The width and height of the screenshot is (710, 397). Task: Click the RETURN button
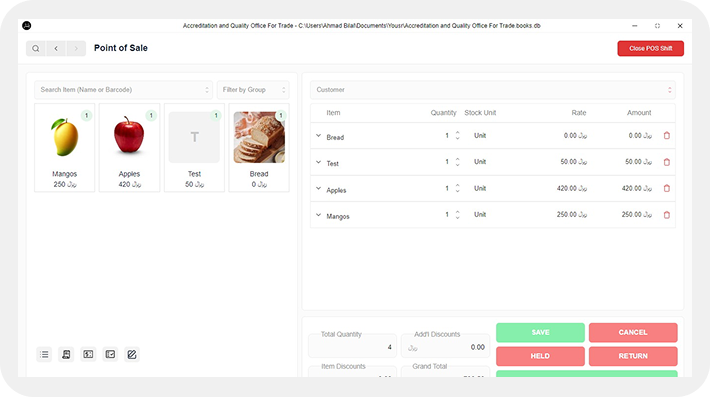coord(633,356)
